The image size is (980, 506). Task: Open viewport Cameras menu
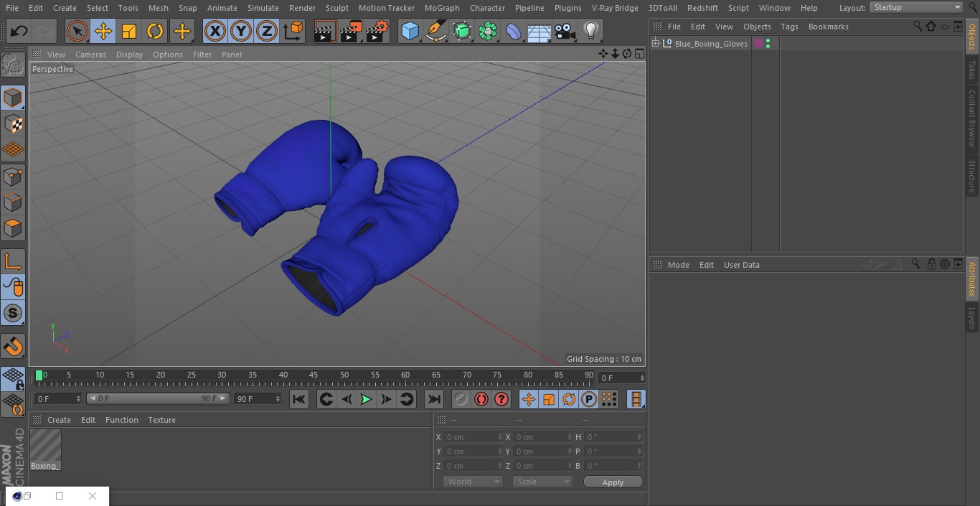pos(90,55)
